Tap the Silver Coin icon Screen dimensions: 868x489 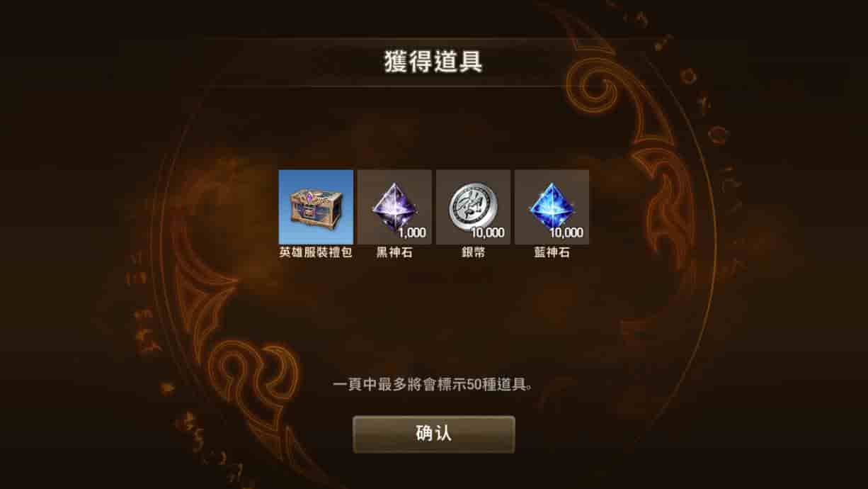pyautogui.click(x=473, y=207)
